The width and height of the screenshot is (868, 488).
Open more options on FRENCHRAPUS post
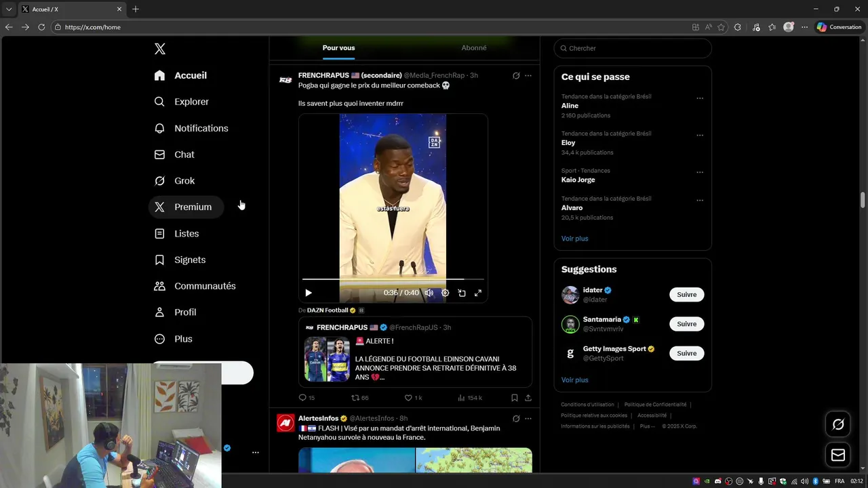pyautogui.click(x=528, y=75)
